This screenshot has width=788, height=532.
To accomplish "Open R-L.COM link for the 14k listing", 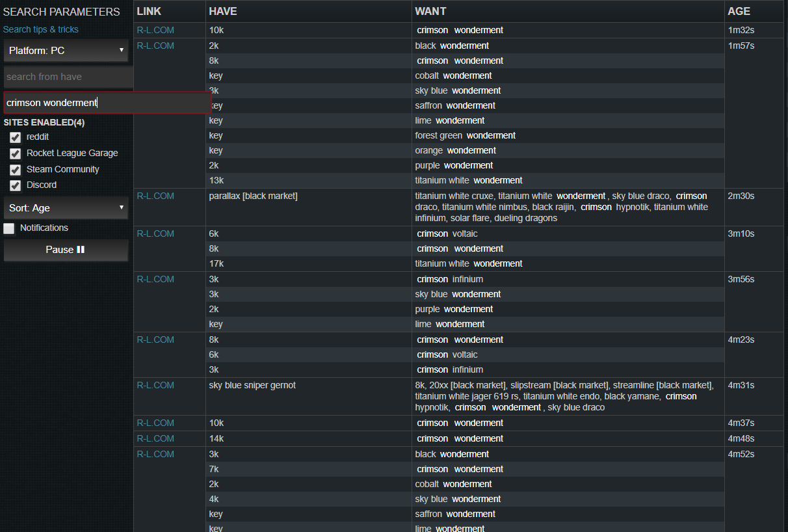I will pyautogui.click(x=155, y=438).
